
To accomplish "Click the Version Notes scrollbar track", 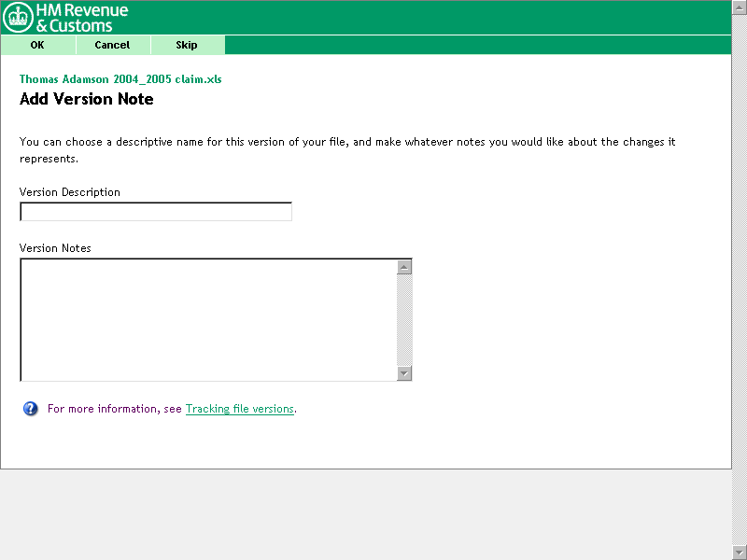I will click(404, 320).
